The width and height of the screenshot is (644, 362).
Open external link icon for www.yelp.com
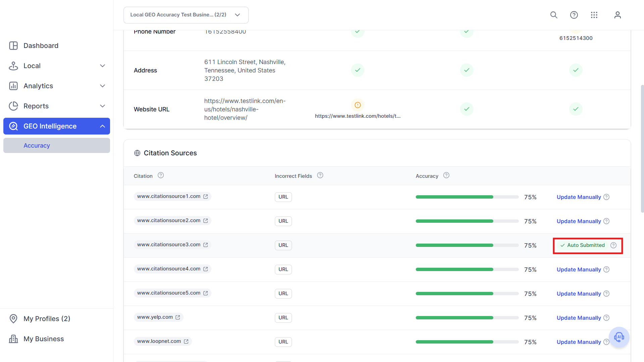tap(178, 317)
